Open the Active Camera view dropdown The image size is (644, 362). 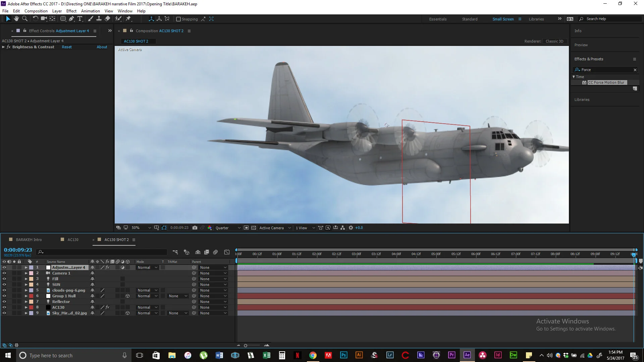click(275, 228)
